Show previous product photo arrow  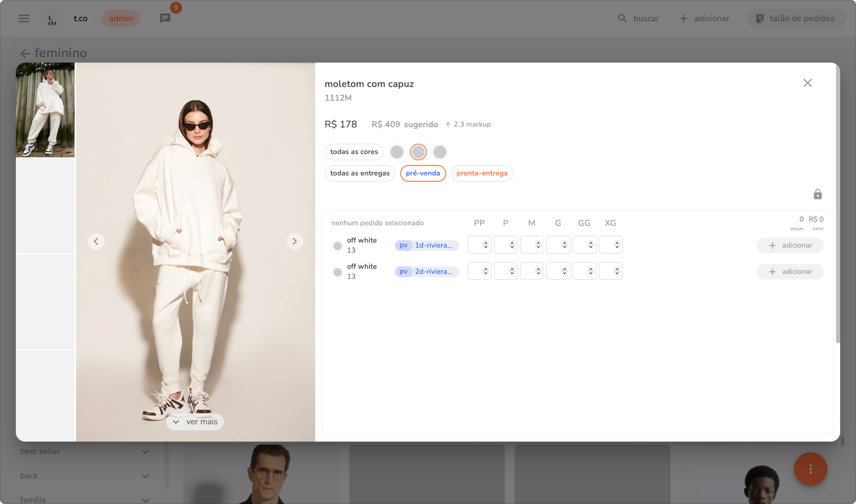[x=96, y=241]
